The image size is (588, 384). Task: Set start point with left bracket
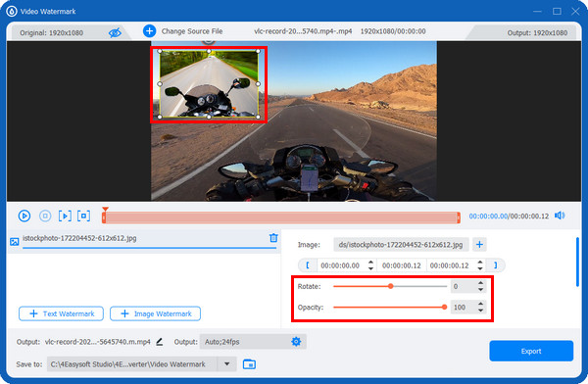(308, 265)
